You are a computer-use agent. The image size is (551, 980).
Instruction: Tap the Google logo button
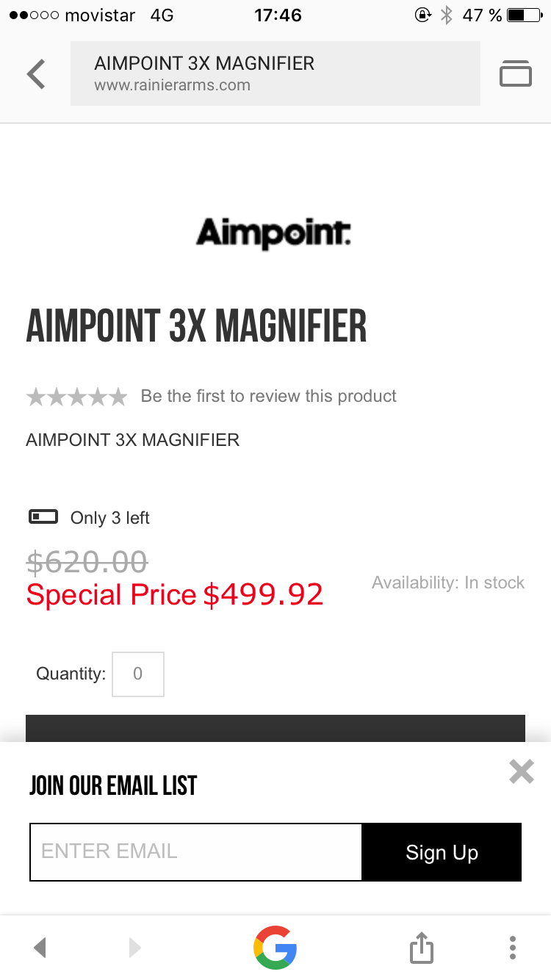pyautogui.click(x=275, y=947)
